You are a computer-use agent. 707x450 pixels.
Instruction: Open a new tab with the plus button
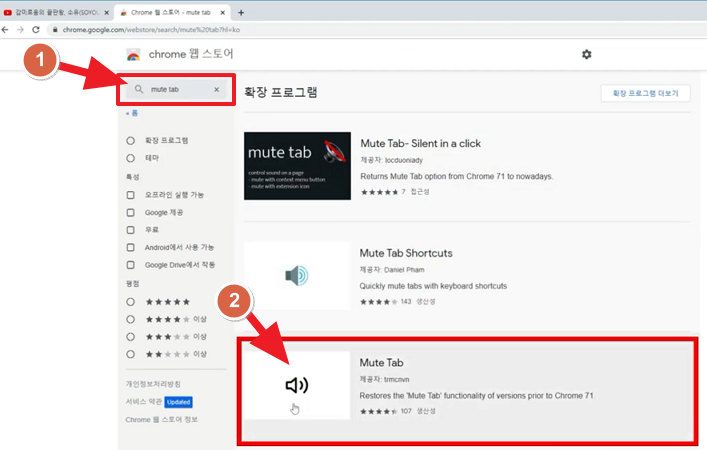(241, 13)
